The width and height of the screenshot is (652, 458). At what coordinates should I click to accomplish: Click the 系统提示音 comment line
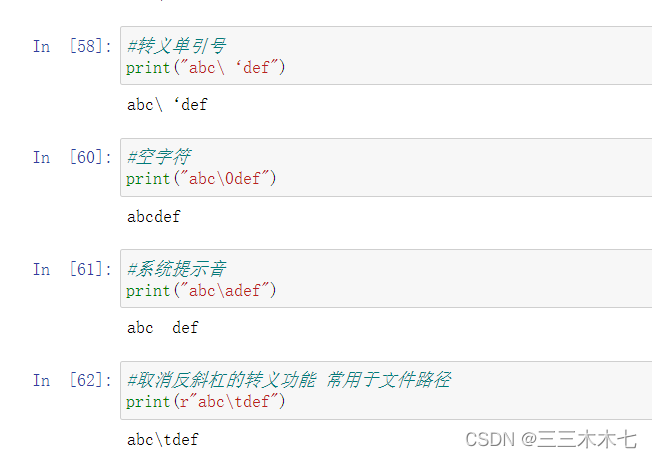tap(176, 269)
